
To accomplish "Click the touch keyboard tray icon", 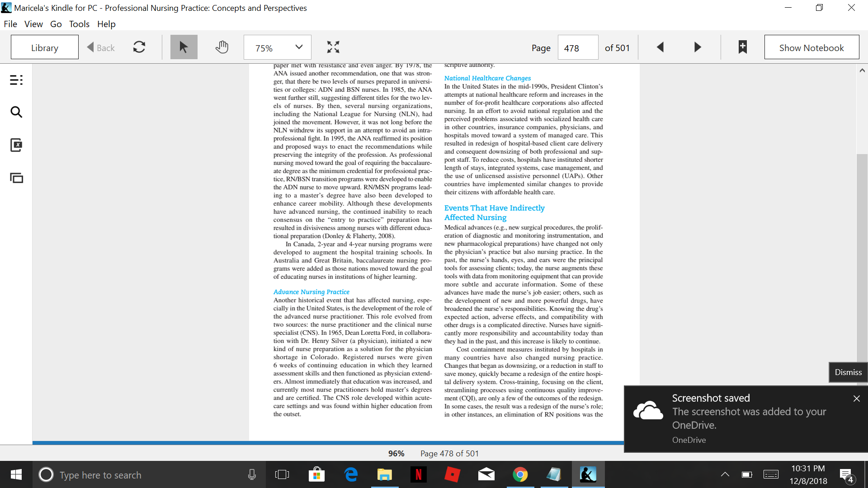I will tap(771, 474).
